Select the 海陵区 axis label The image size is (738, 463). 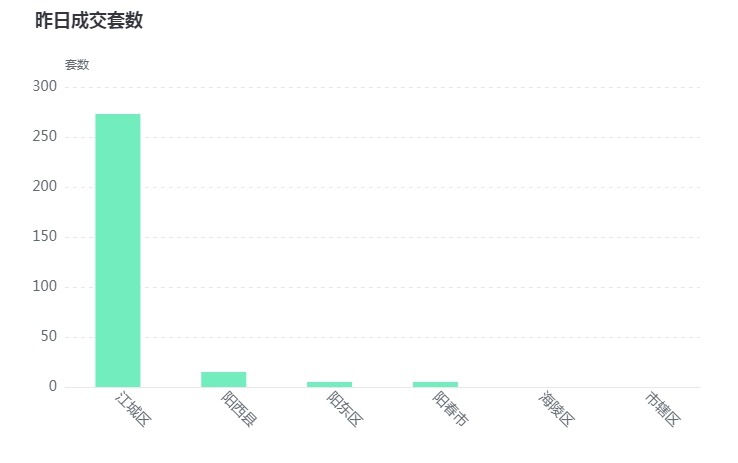click(x=557, y=408)
